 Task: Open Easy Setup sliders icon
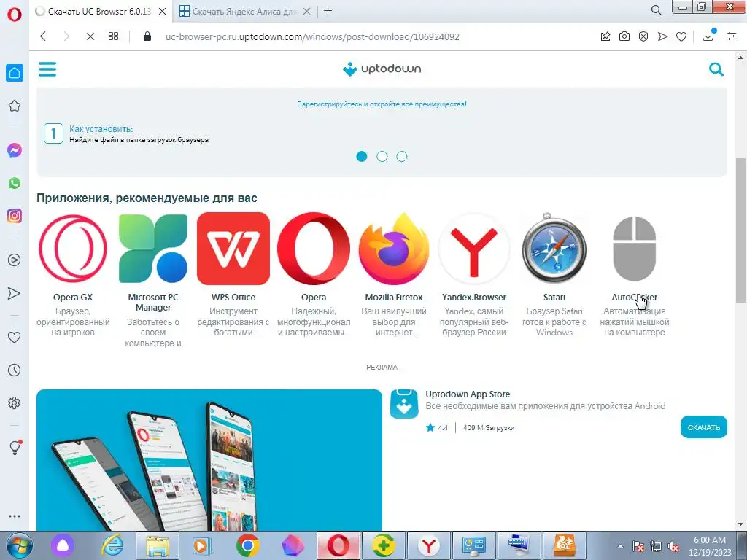pyautogui.click(x=732, y=36)
